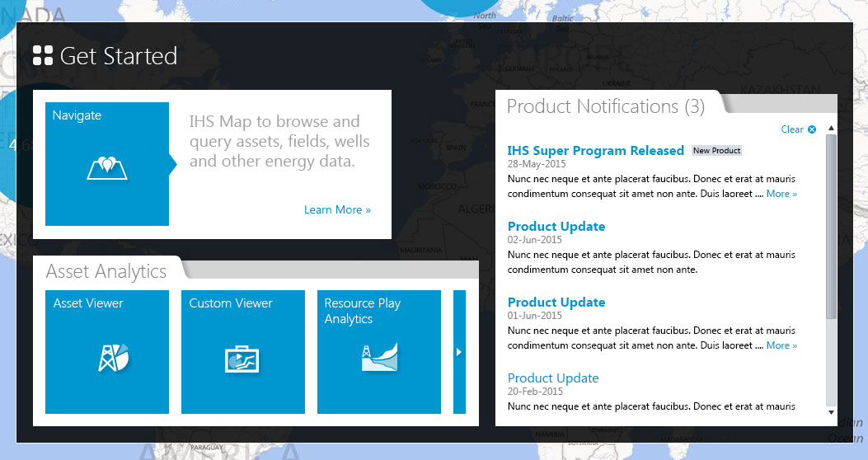This screenshot has height=460, width=868.
Task: Click the Clear notifications link
Action: tap(792, 129)
